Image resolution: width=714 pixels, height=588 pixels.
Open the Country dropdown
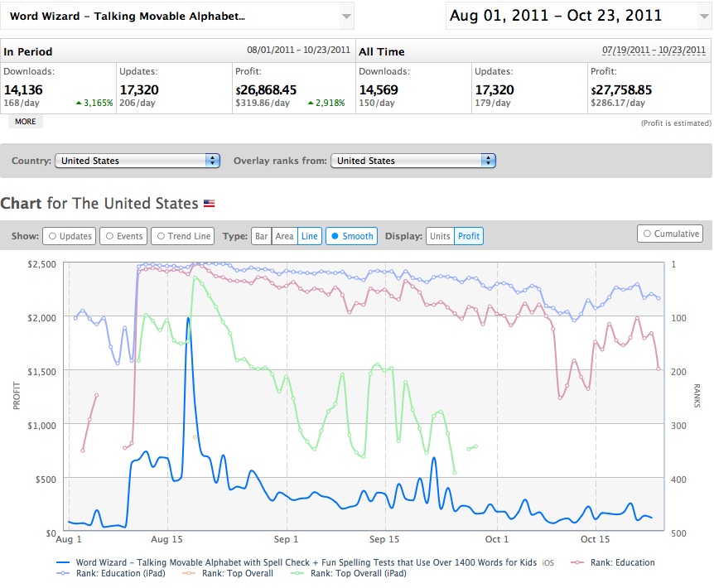tap(137, 161)
